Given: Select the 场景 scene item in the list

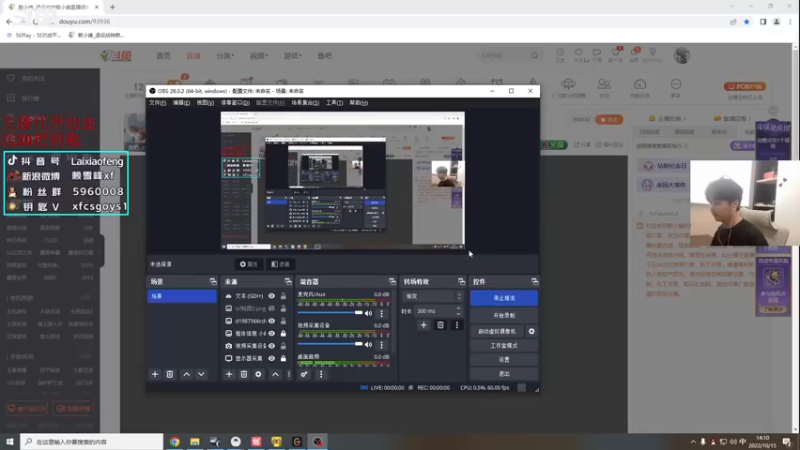Looking at the screenshot, I should coord(182,296).
